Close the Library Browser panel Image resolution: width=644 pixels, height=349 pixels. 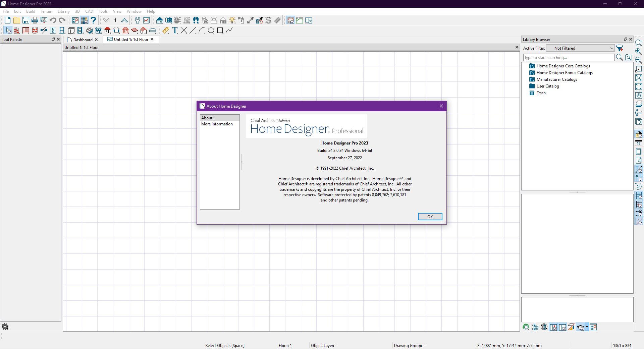click(x=631, y=39)
